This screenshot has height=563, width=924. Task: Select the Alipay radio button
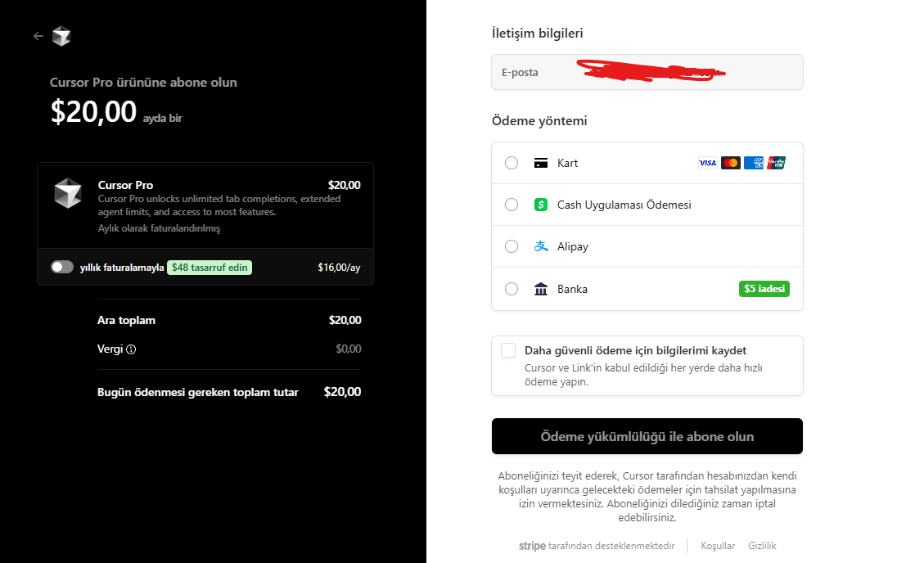(512, 247)
